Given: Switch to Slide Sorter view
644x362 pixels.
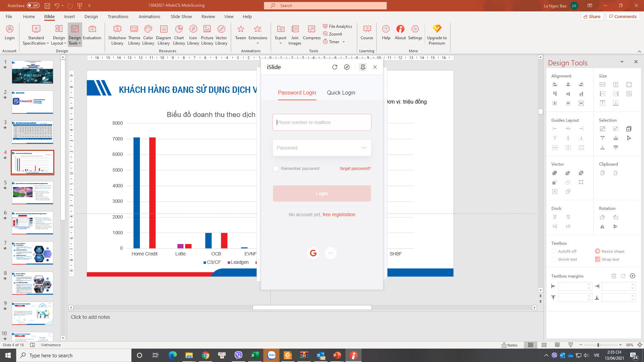Looking at the screenshot, I should (544, 345).
